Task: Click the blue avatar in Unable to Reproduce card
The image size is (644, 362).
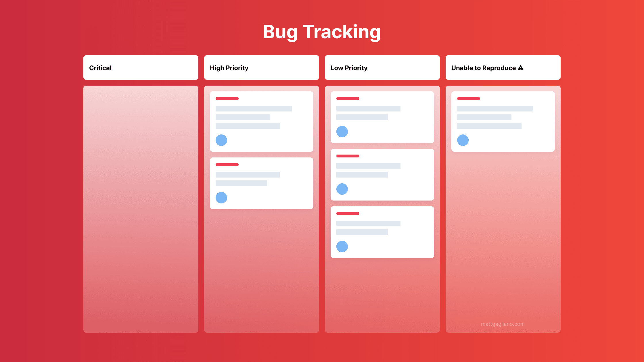Action: (463, 140)
